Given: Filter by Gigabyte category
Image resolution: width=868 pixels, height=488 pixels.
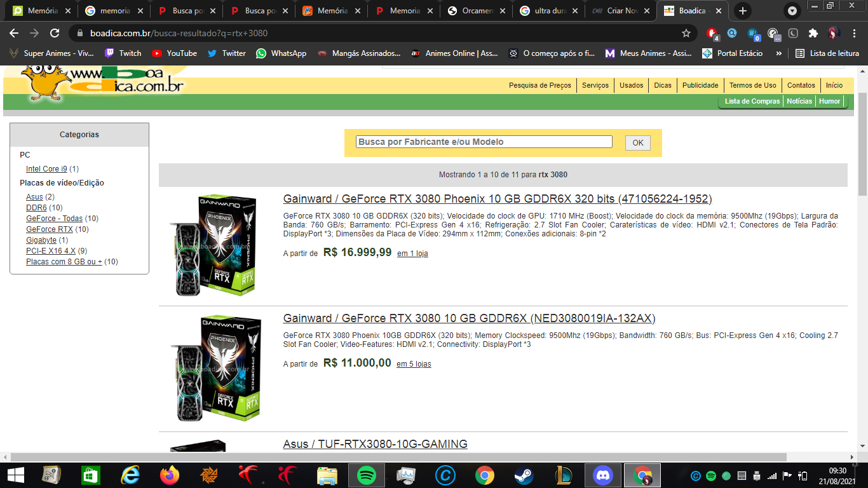Looking at the screenshot, I should click(41, 240).
